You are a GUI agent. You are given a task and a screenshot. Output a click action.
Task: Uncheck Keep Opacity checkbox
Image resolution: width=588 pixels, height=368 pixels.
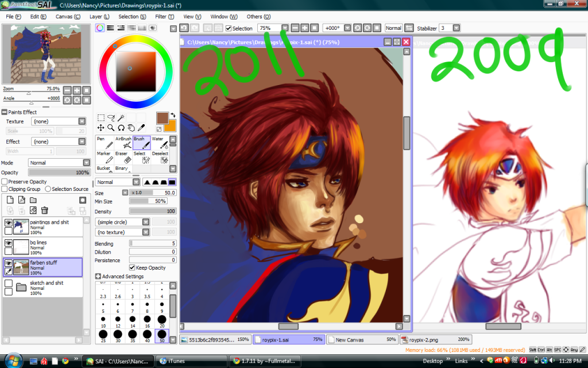click(x=132, y=268)
